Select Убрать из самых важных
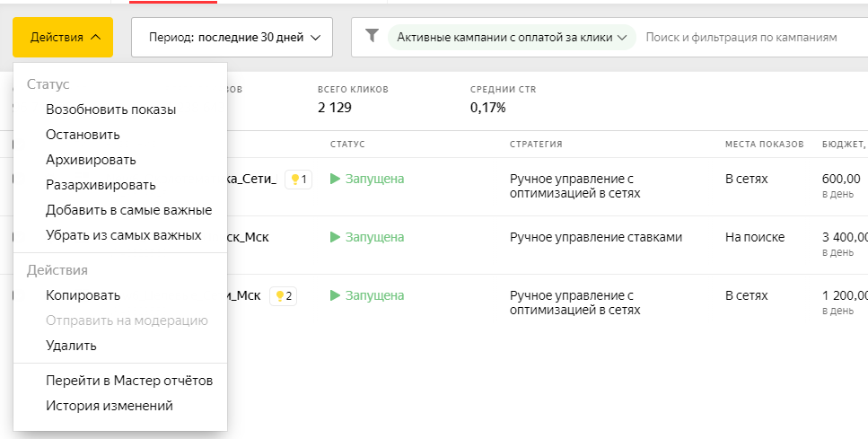Screen dimensions: 868x439 click(x=123, y=235)
